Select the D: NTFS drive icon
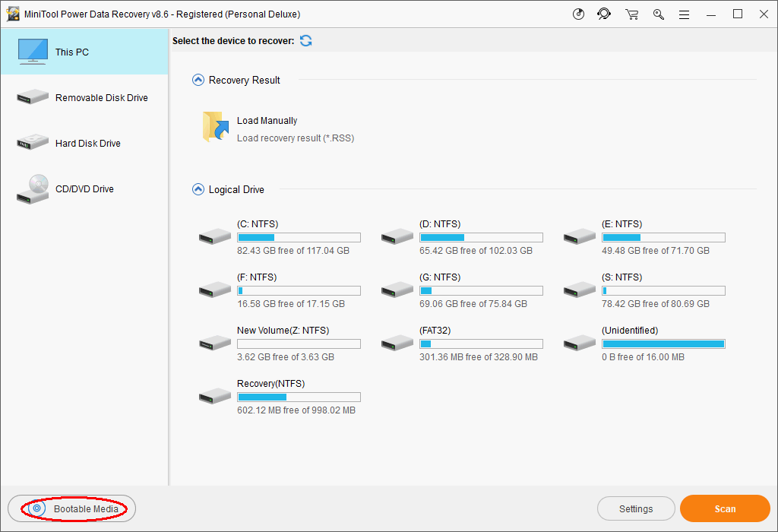This screenshot has height=532, width=778. pyautogui.click(x=397, y=236)
